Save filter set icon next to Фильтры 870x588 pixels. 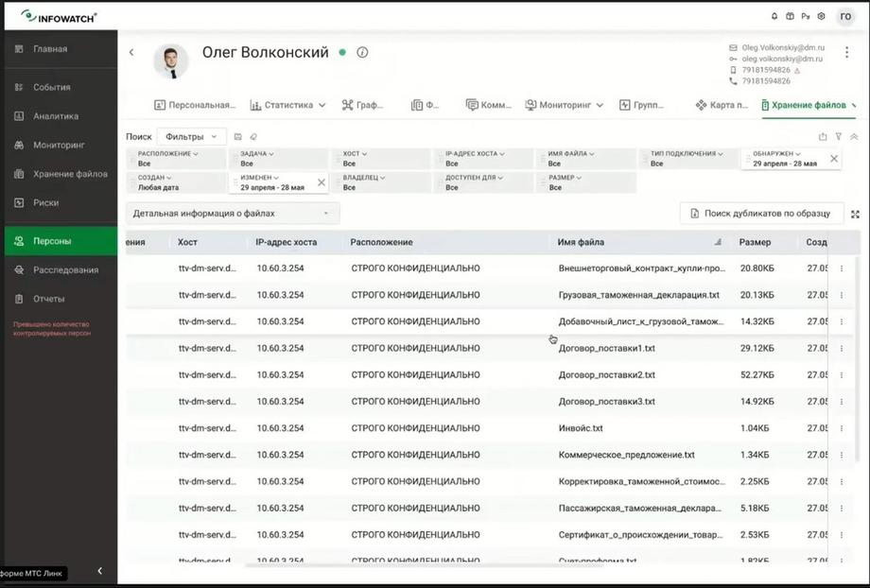point(238,136)
